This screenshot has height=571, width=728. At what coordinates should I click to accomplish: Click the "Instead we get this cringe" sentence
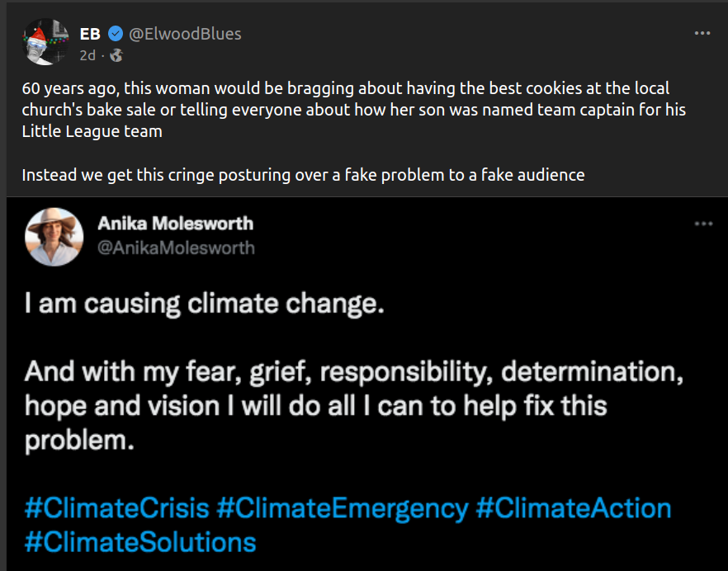pos(303,175)
